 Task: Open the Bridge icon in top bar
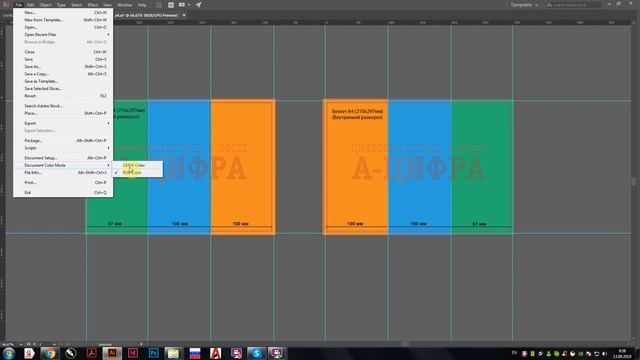tap(160, 5)
